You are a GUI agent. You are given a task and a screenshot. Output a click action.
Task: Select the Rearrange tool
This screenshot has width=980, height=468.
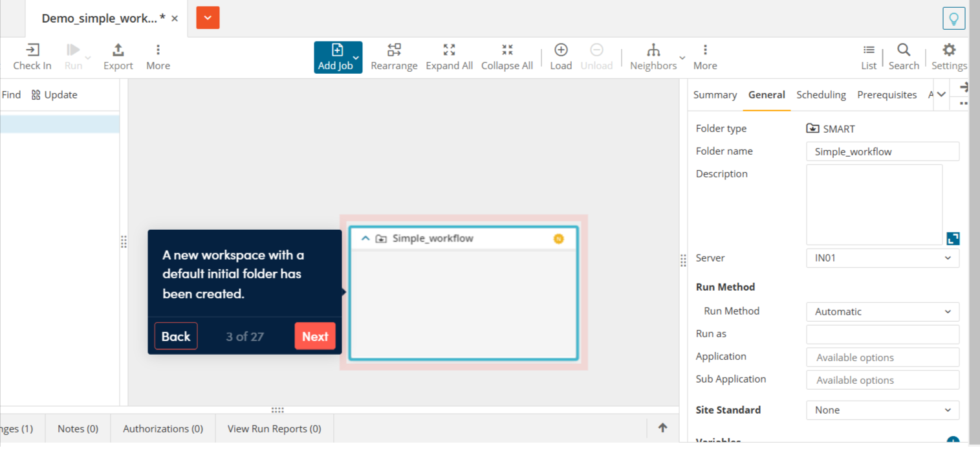[x=394, y=56]
